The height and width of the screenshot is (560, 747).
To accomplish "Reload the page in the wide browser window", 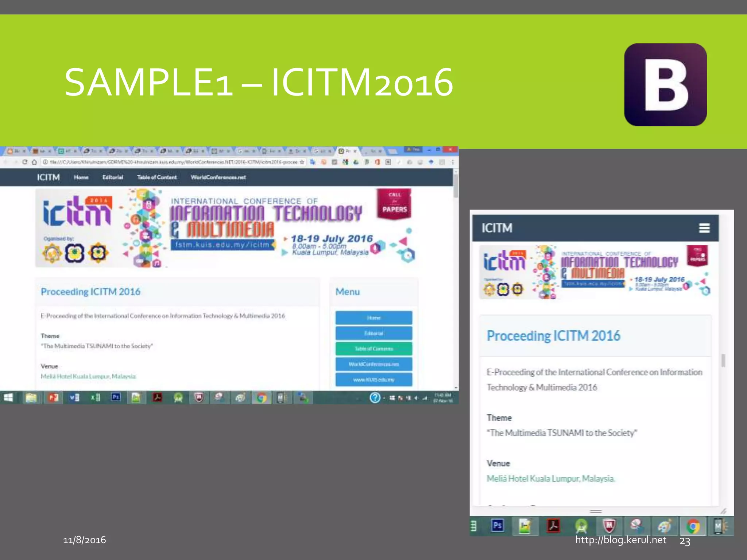I will 24,162.
